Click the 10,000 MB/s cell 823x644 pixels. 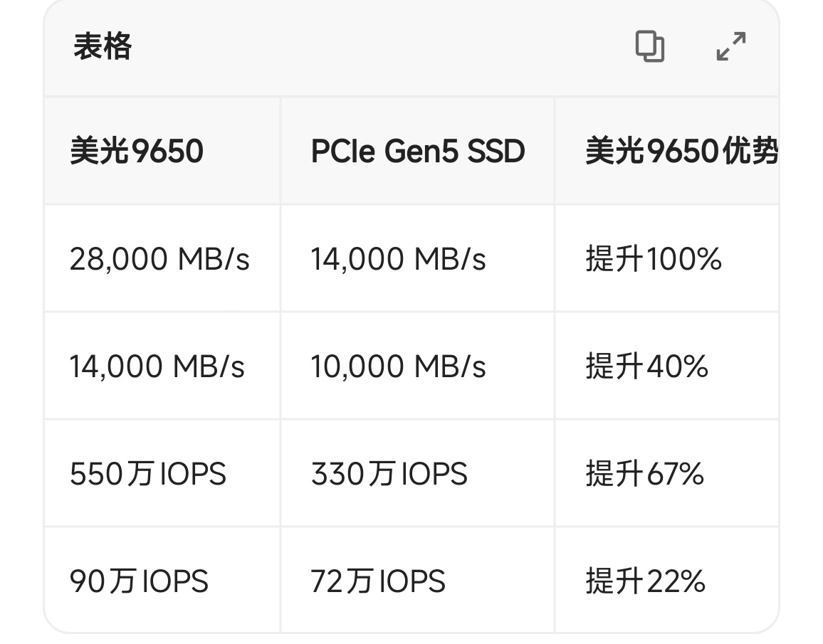398,367
